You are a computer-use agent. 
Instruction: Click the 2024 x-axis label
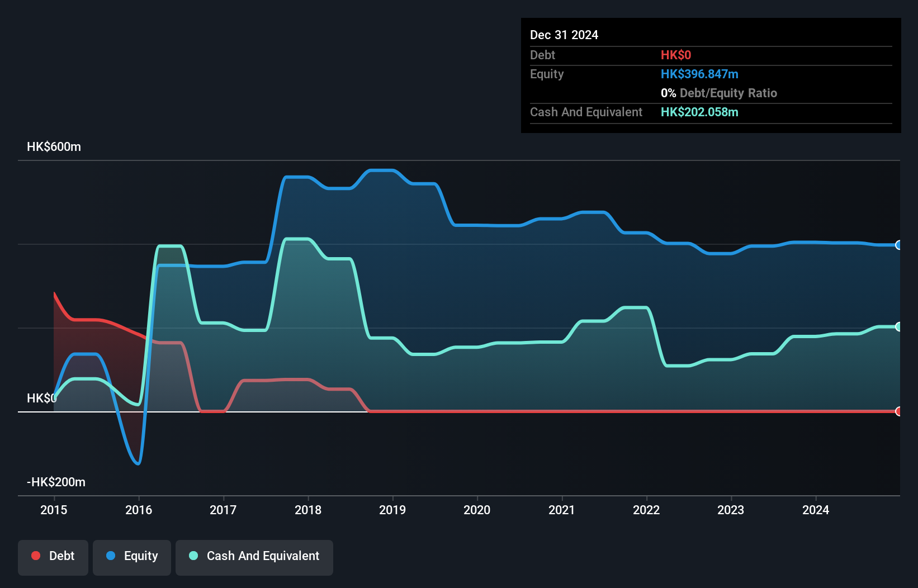click(x=816, y=510)
